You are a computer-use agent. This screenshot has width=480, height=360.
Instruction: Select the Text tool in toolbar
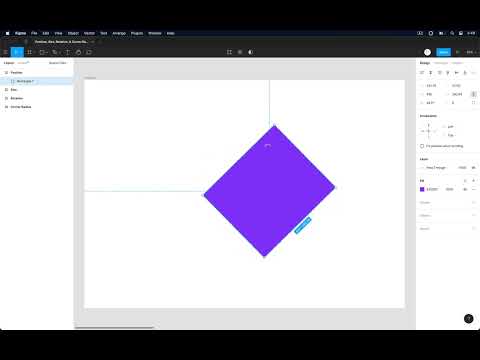68,52
